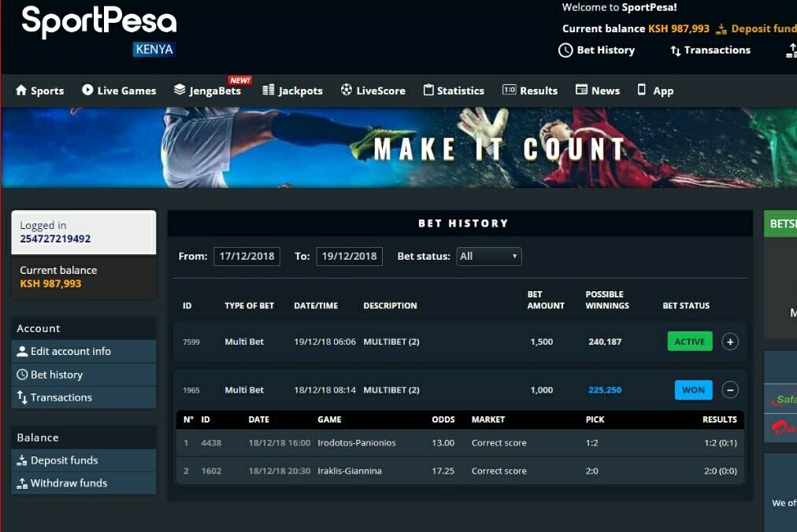Click the To date field 19/12/2018

click(x=349, y=257)
